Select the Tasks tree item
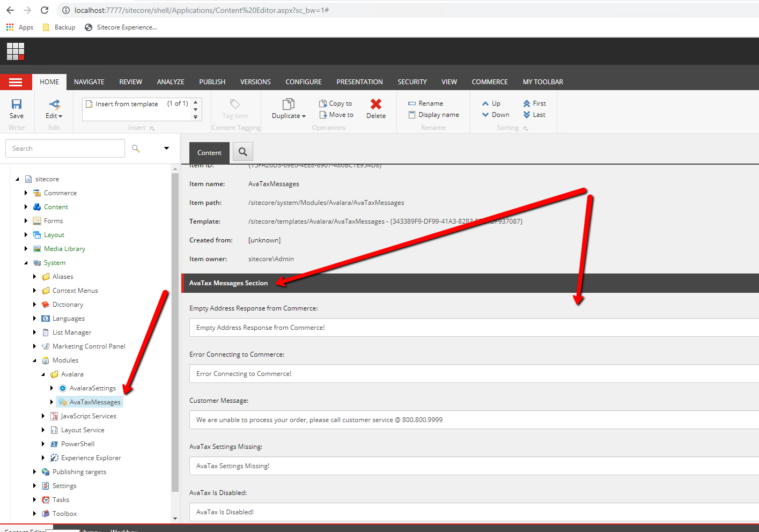This screenshot has height=532, width=759. 61,500
